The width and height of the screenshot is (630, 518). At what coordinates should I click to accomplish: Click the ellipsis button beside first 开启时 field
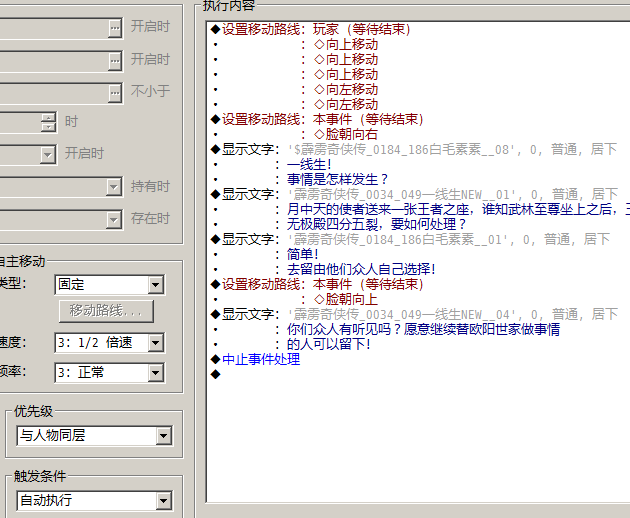pos(115,28)
